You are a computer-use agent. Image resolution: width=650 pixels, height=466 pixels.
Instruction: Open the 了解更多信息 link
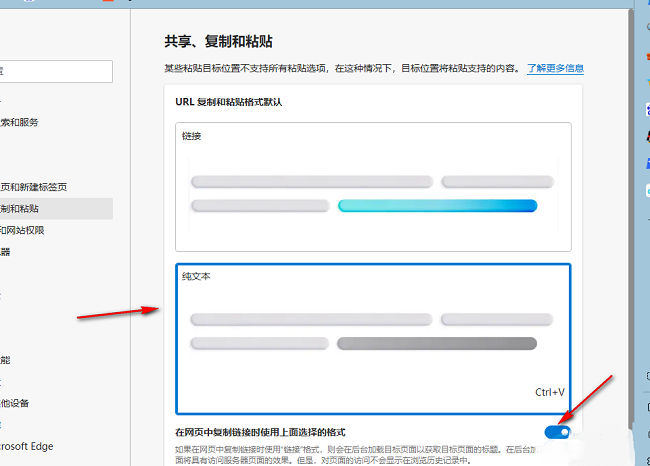[x=555, y=69]
